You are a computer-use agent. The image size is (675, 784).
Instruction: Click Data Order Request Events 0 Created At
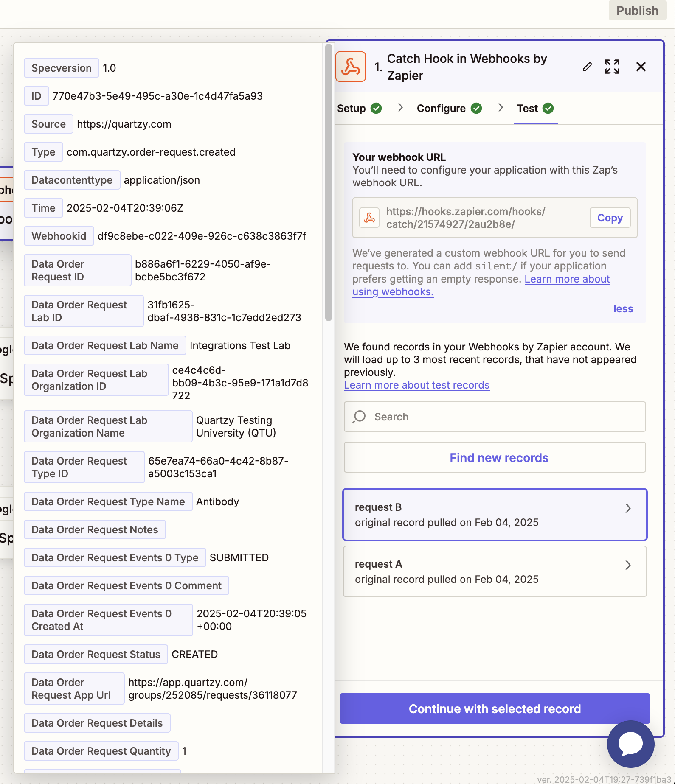click(108, 620)
